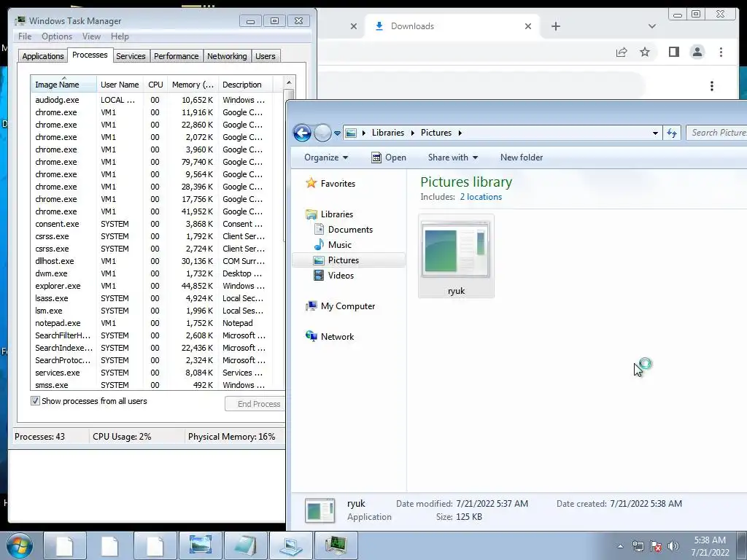Select Libraries in navigation pane
747x560 pixels.
[x=337, y=214]
